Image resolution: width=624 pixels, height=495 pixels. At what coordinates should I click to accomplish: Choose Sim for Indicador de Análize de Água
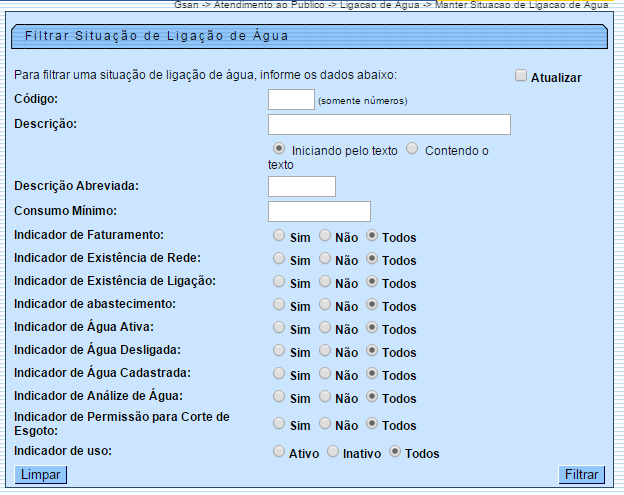click(x=279, y=397)
